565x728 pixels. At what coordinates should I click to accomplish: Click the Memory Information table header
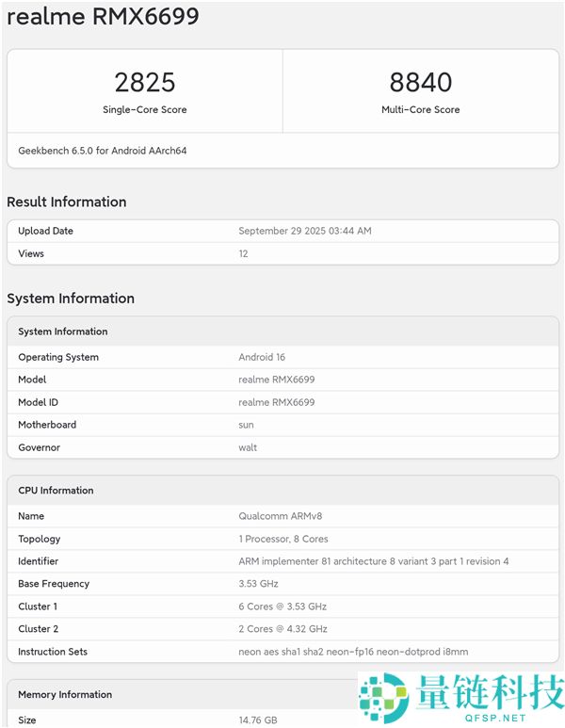click(x=65, y=695)
